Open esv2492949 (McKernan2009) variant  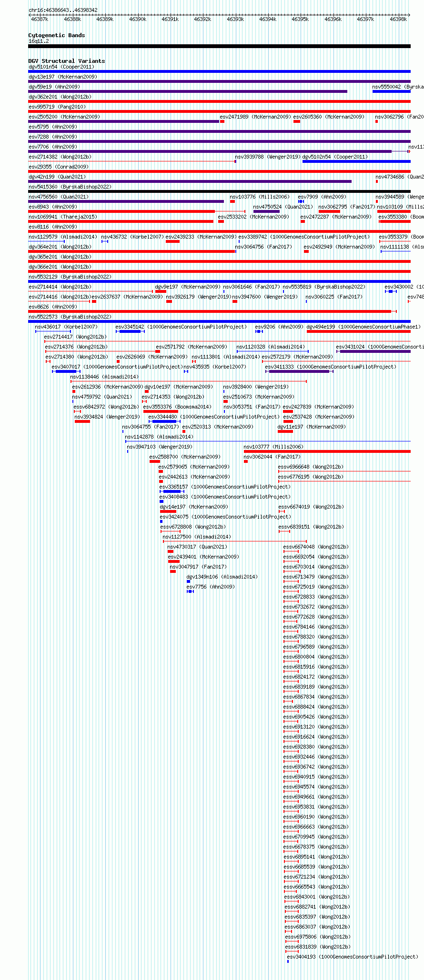coord(306,251)
